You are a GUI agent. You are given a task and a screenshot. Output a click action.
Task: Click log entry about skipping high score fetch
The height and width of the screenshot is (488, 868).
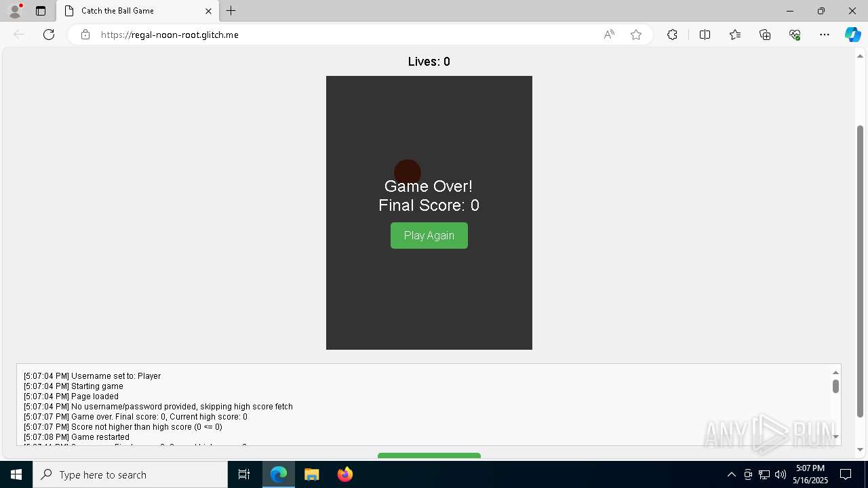tap(158, 407)
